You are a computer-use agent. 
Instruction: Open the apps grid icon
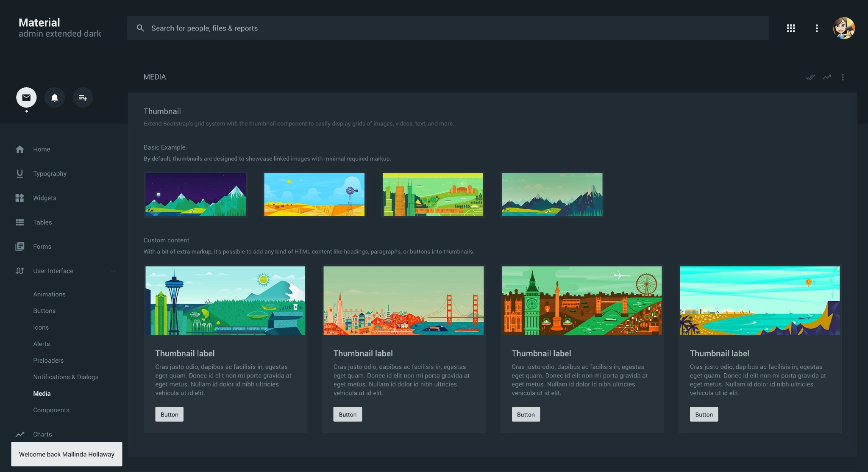coord(791,28)
